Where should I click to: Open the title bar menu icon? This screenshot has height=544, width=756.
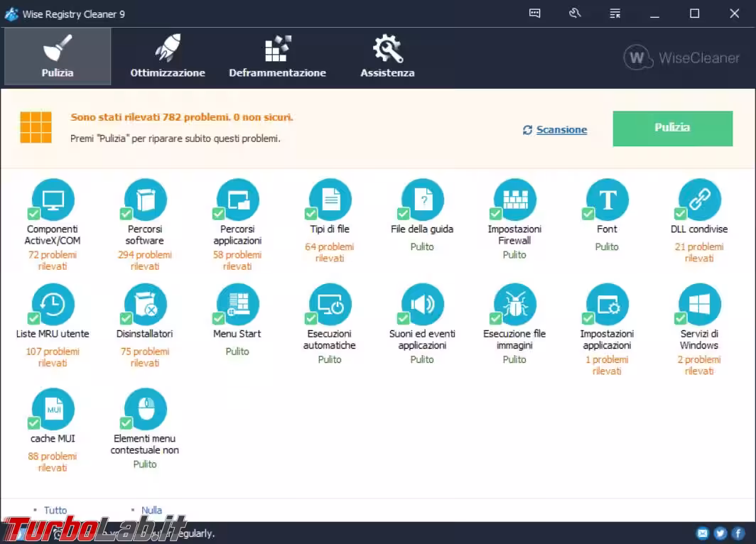615,13
